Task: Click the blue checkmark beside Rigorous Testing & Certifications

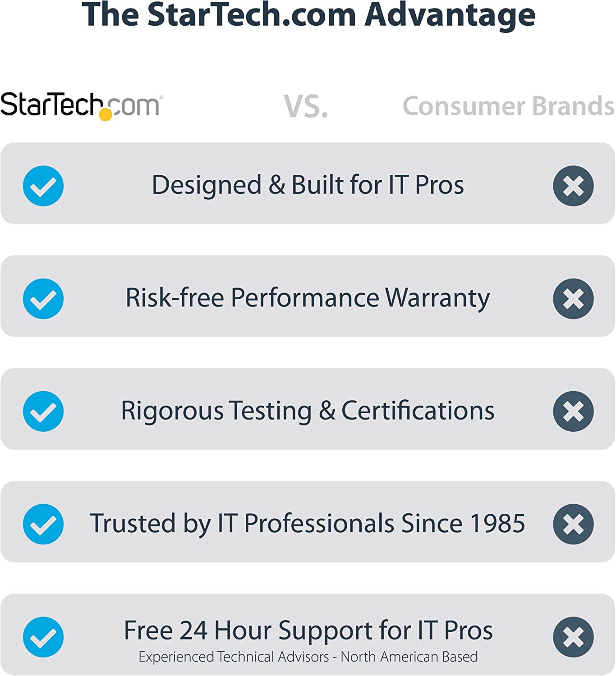Action: [43, 411]
